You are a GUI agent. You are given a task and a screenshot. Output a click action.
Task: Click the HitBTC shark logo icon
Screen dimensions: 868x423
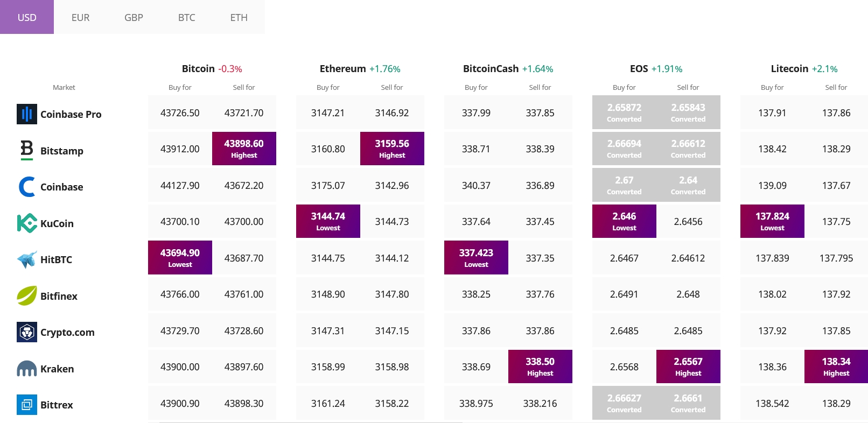point(27,259)
